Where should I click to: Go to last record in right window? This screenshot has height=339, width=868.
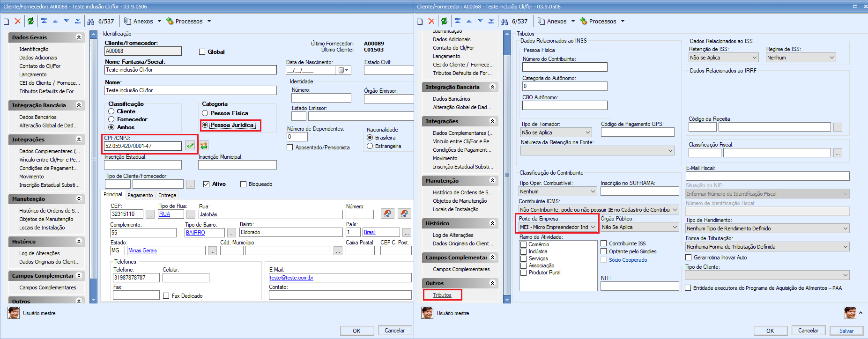coord(491,21)
